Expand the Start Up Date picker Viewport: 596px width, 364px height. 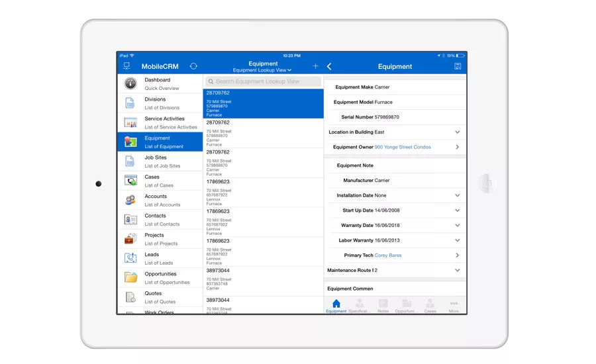point(457,210)
